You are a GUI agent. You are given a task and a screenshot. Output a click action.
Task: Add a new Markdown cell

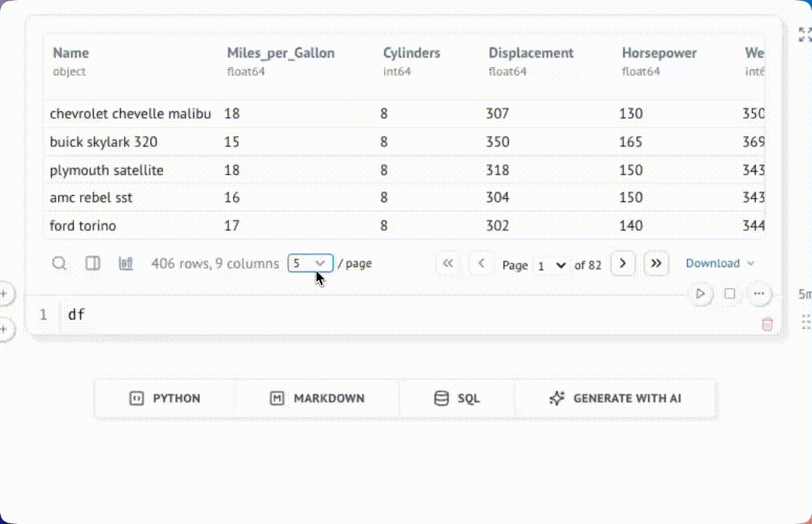coord(317,398)
